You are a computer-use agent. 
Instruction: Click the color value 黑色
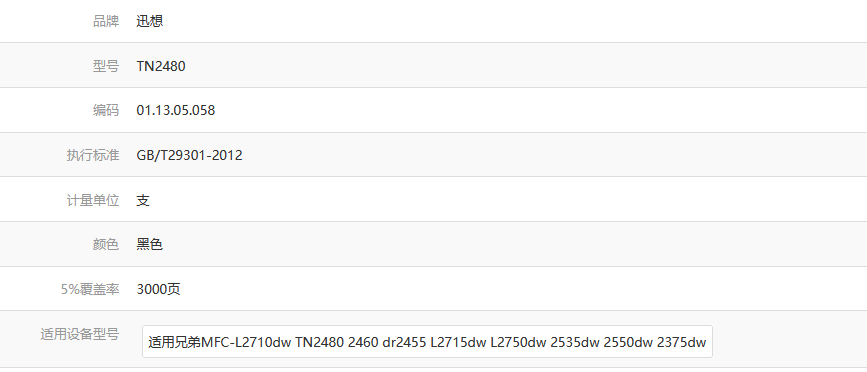point(150,244)
